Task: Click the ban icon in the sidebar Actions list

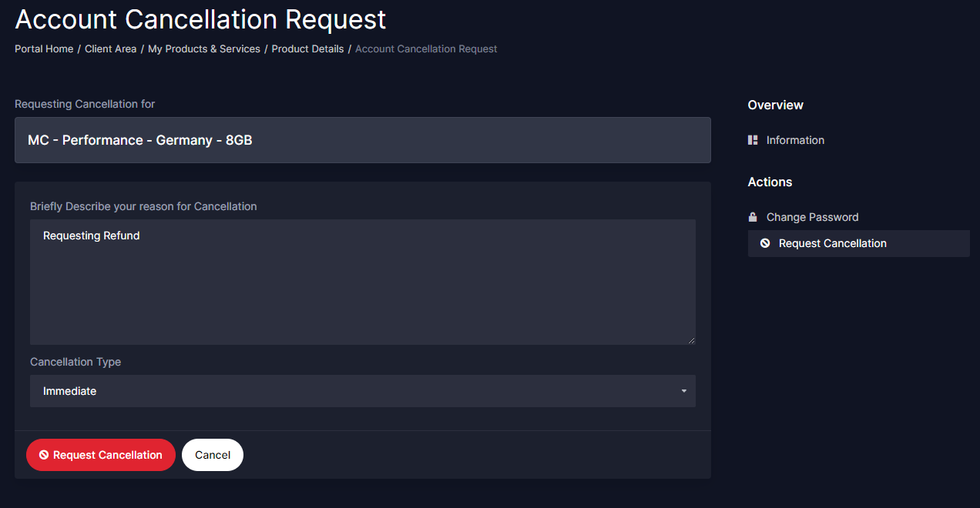Action: pos(765,243)
